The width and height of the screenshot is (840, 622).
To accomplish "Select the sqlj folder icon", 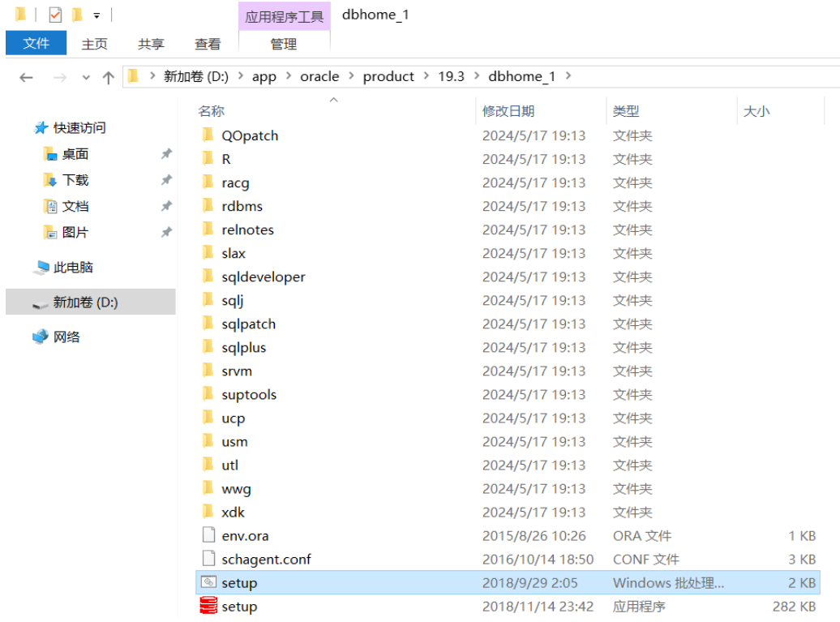I will [208, 299].
